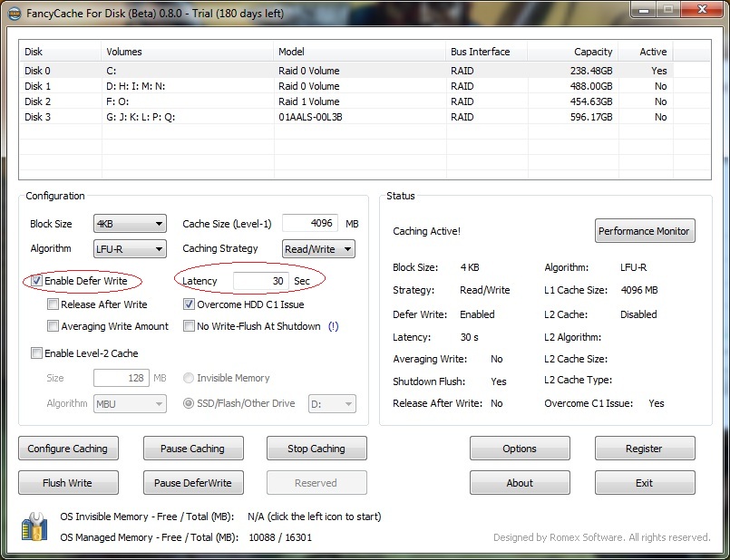The width and height of the screenshot is (730, 560).
Task: Pause caching with Pause Caching button
Action: [x=193, y=449]
